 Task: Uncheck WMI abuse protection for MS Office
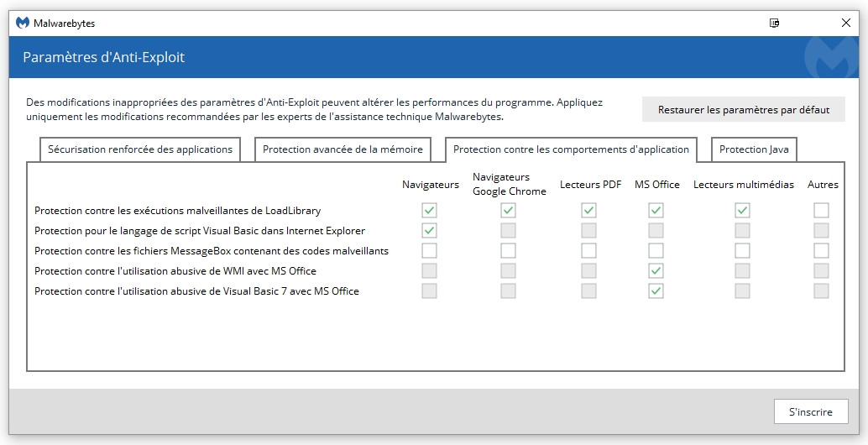[x=656, y=271]
